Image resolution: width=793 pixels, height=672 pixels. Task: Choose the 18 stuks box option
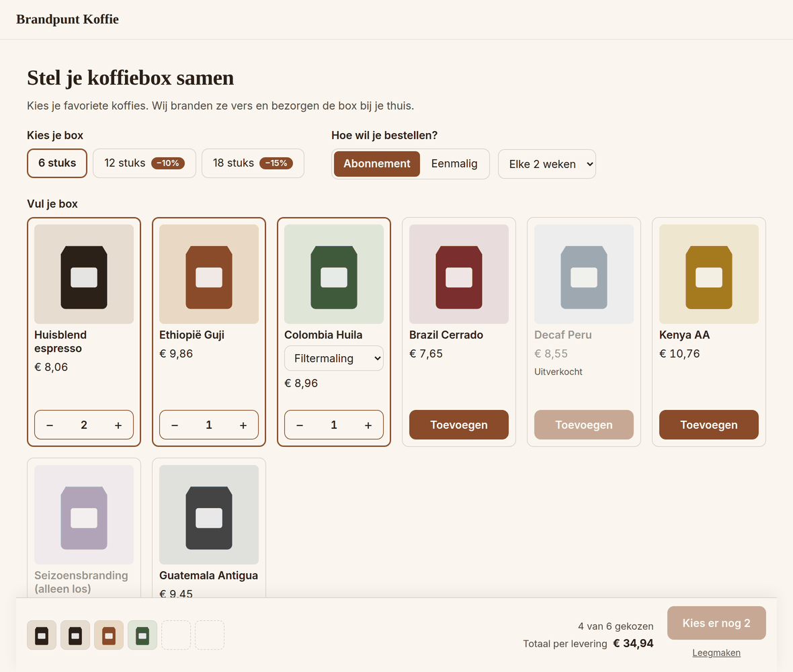click(x=253, y=163)
